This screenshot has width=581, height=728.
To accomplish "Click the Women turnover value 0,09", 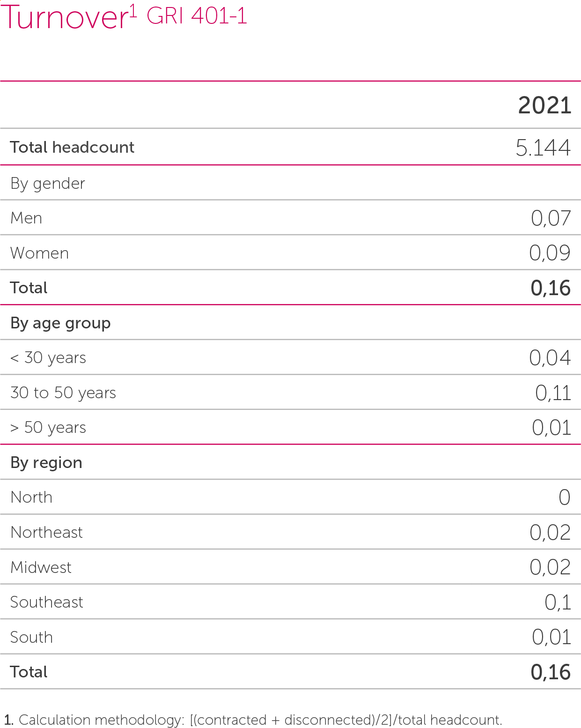I will [x=550, y=253].
